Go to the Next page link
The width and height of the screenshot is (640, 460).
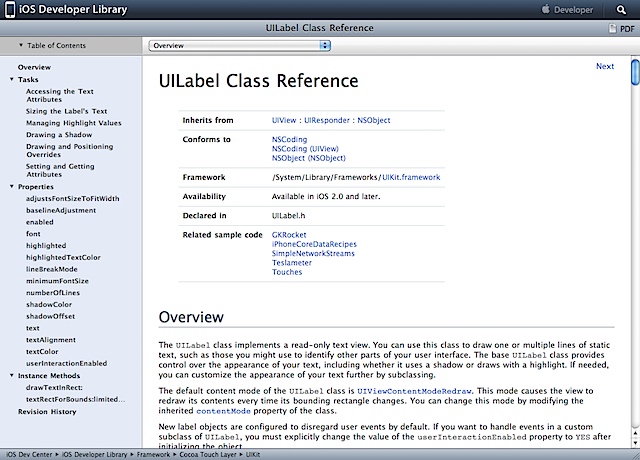[604, 67]
